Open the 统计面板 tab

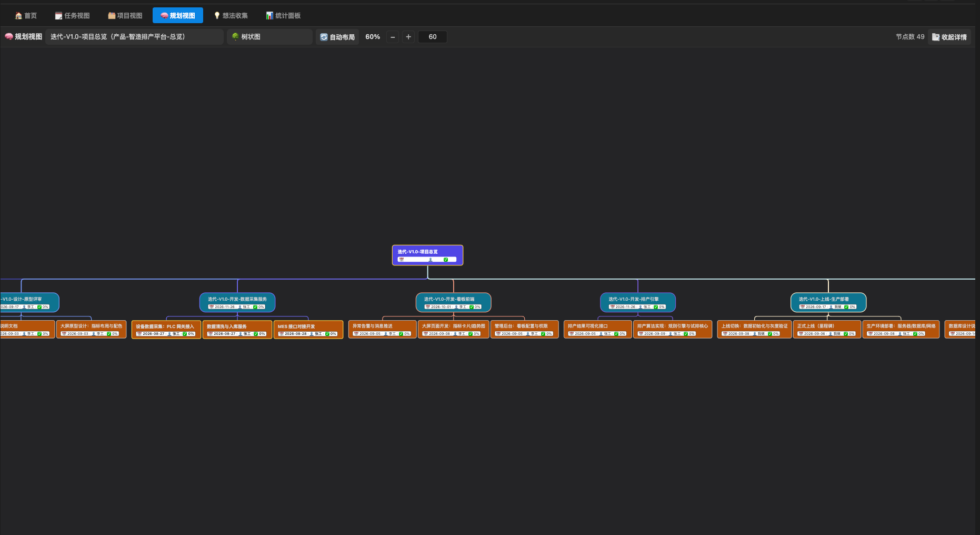pos(283,16)
